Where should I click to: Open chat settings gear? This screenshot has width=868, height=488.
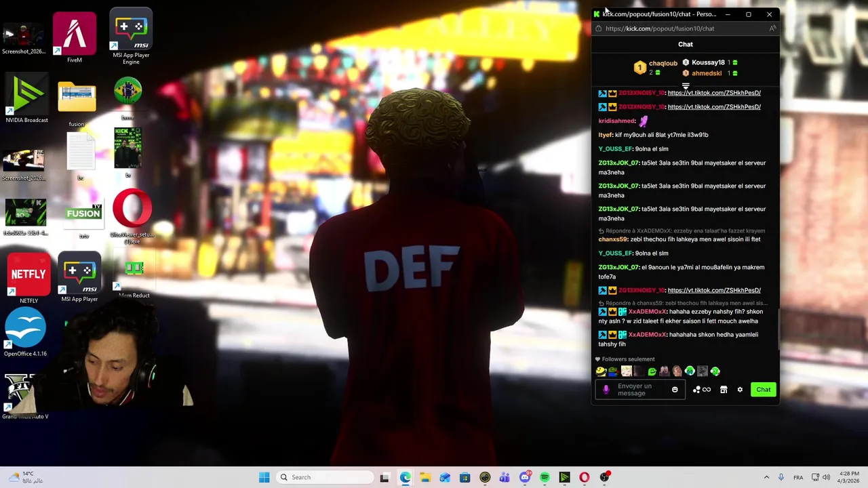pos(740,390)
